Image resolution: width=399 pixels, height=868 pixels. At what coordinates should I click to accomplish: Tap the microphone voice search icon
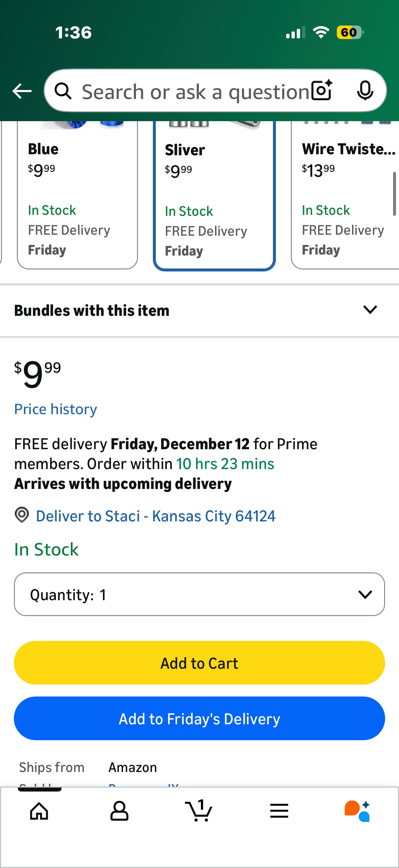(365, 91)
